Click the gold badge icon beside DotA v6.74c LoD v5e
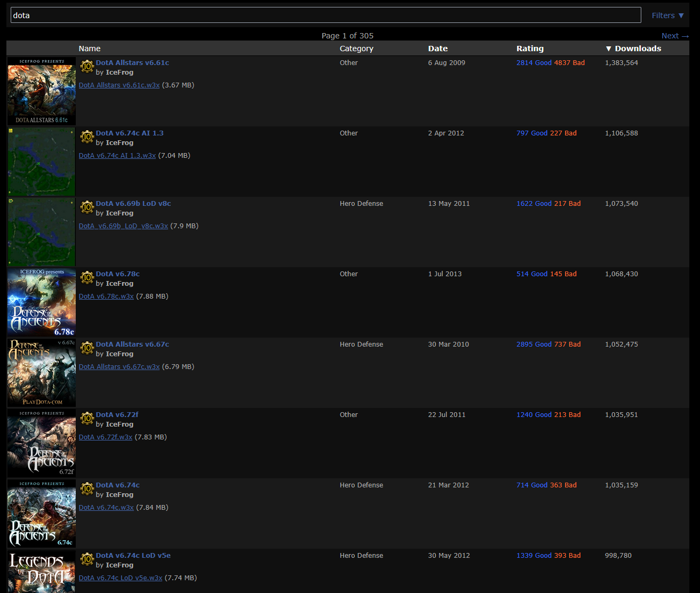 (x=87, y=559)
